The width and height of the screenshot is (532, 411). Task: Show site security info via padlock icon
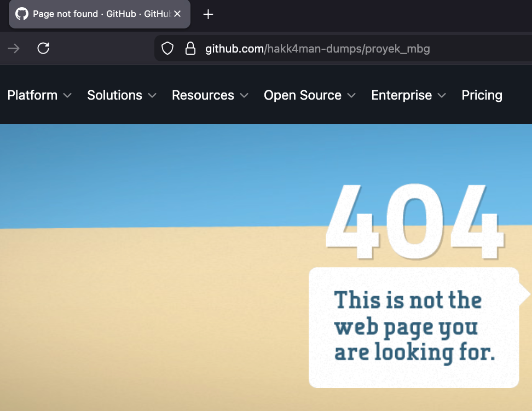click(190, 49)
